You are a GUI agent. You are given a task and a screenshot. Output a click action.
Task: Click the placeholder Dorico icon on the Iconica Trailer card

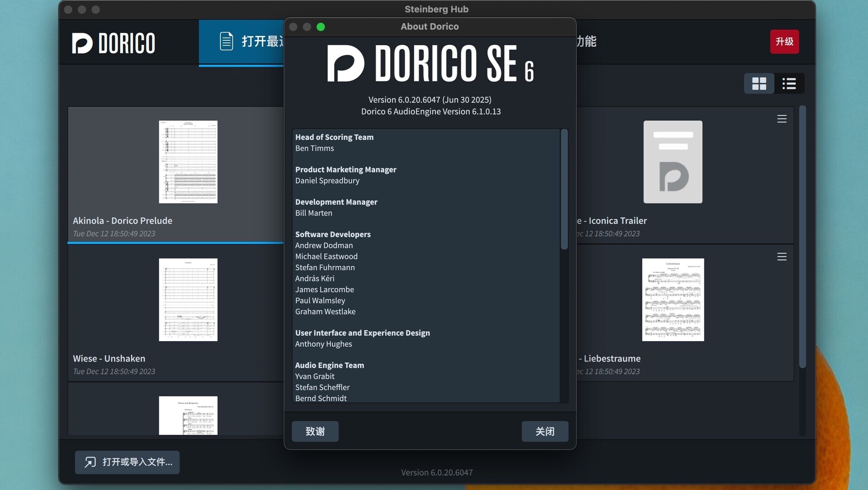[x=672, y=162]
